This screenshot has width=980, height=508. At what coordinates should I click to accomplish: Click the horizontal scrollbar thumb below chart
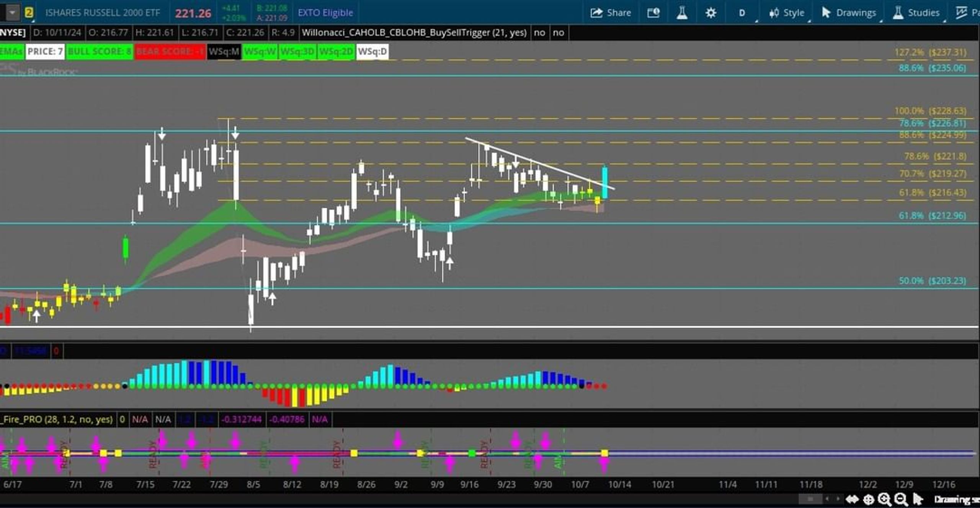click(x=810, y=499)
